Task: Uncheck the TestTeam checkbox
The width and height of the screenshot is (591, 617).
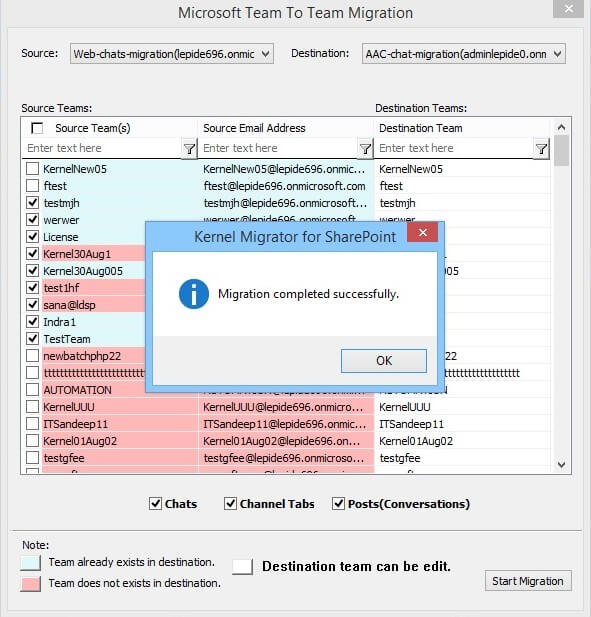Action: tap(32, 338)
